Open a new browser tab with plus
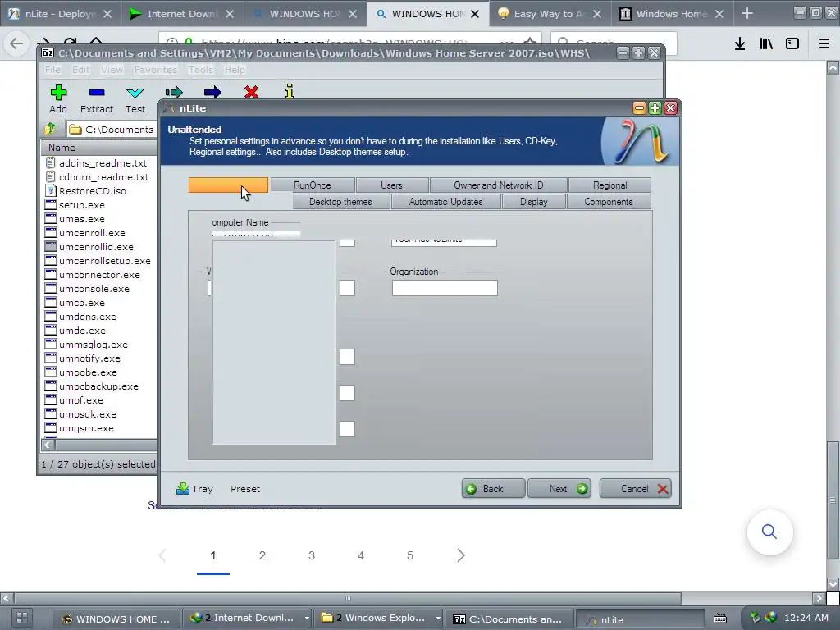The height and width of the screenshot is (630, 840). 747,14
